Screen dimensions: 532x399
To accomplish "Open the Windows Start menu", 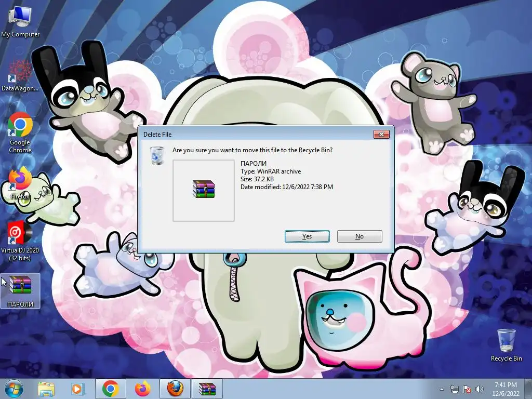I will tap(14, 389).
